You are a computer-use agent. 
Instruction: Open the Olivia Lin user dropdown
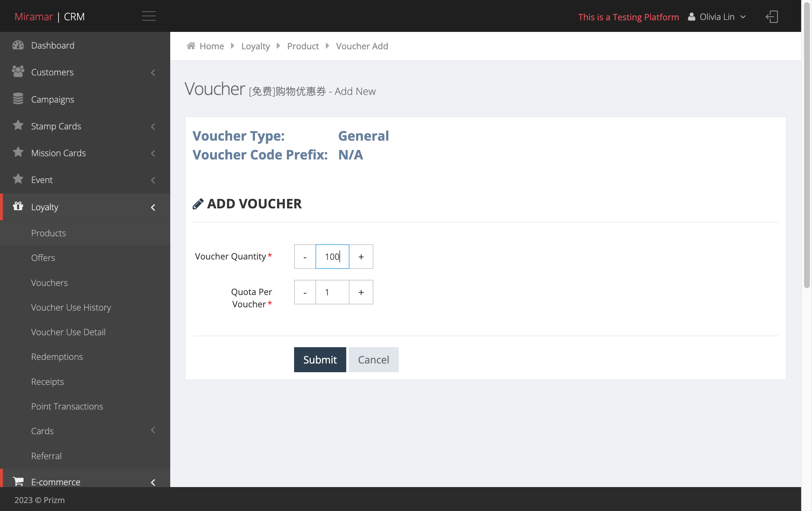click(x=717, y=17)
